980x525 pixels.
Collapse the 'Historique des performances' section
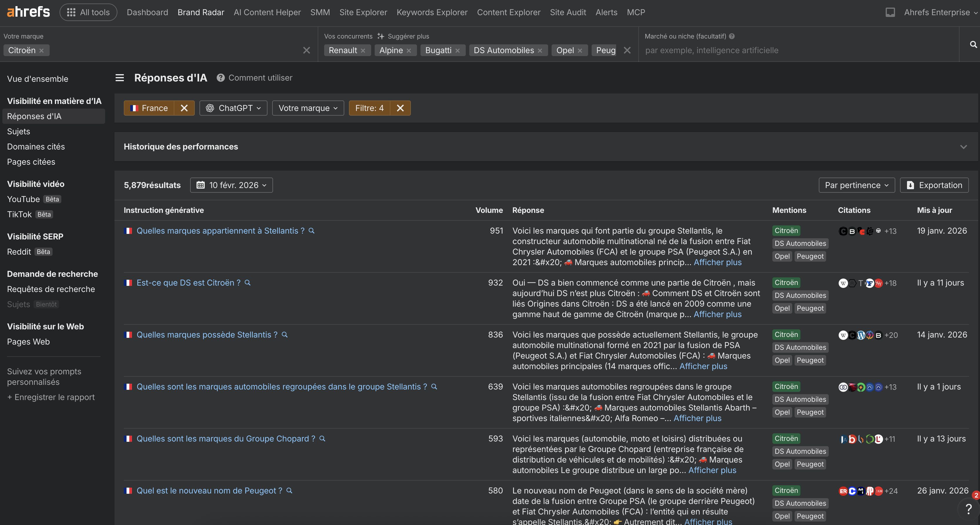click(964, 147)
